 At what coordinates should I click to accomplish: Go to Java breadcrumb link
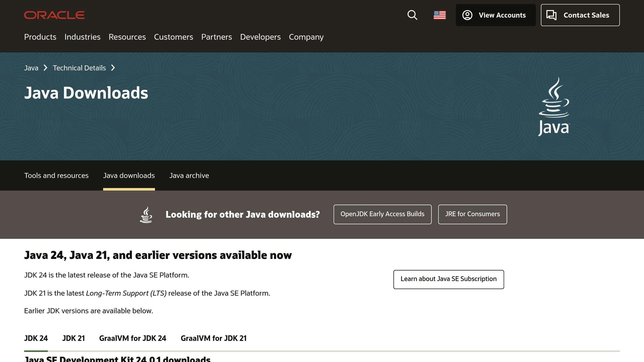click(x=31, y=68)
